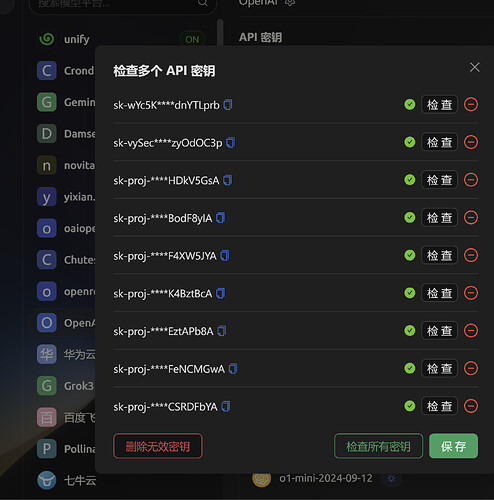The height and width of the screenshot is (500, 494).
Task: Close the 检查多个 API 密钥 dialog
Action: tap(474, 67)
